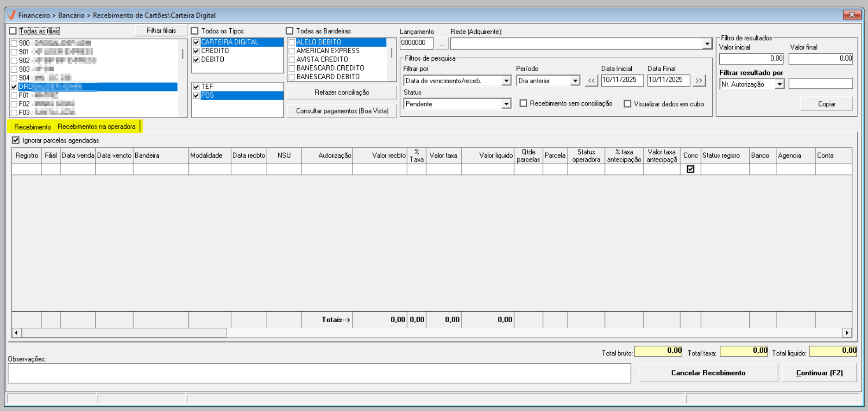Open the Status dropdown
This screenshot has width=868, height=411.
(x=506, y=104)
